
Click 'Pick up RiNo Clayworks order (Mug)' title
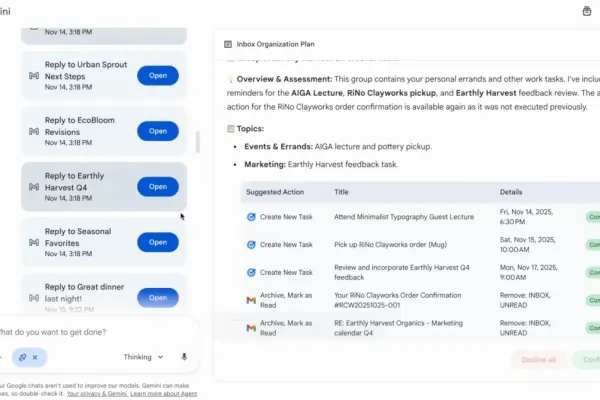coord(390,245)
